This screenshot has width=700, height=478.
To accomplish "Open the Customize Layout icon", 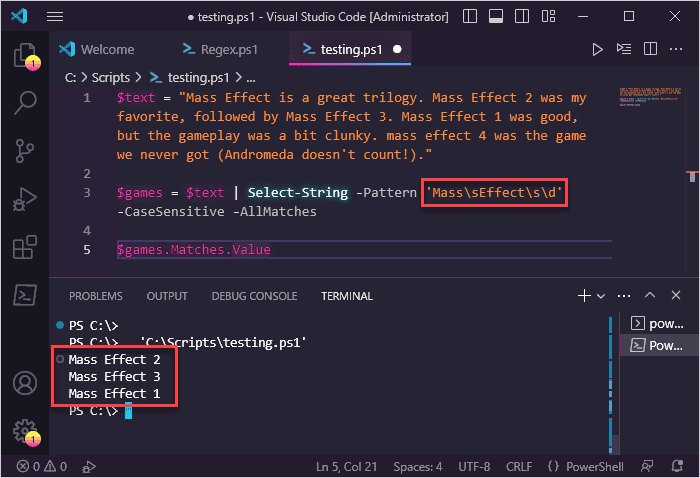I will [x=548, y=17].
